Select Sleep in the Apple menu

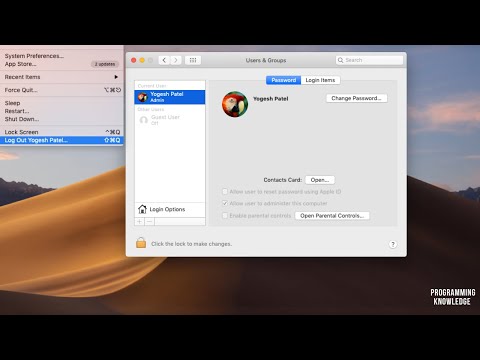(x=62, y=103)
